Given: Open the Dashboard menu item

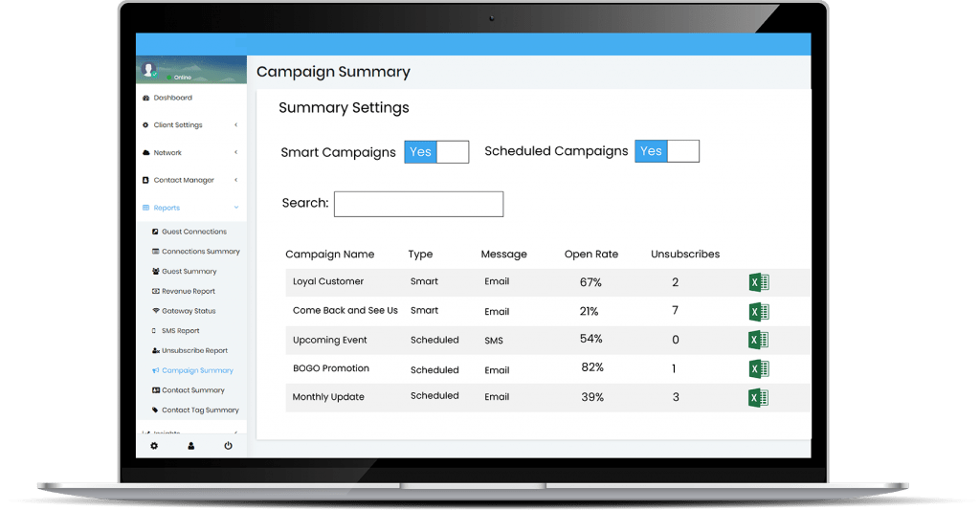Looking at the screenshot, I should 172,98.
